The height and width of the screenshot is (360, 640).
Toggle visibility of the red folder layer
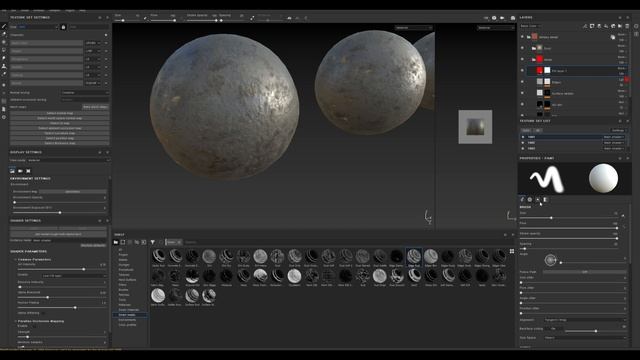pos(522,60)
